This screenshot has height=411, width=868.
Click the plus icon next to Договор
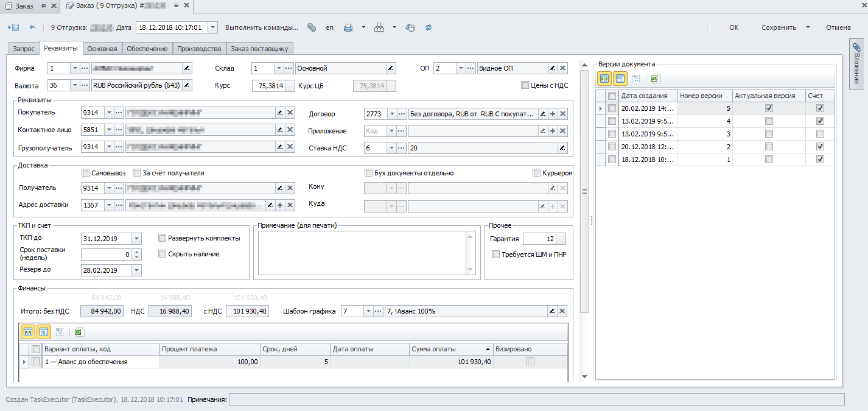point(552,114)
